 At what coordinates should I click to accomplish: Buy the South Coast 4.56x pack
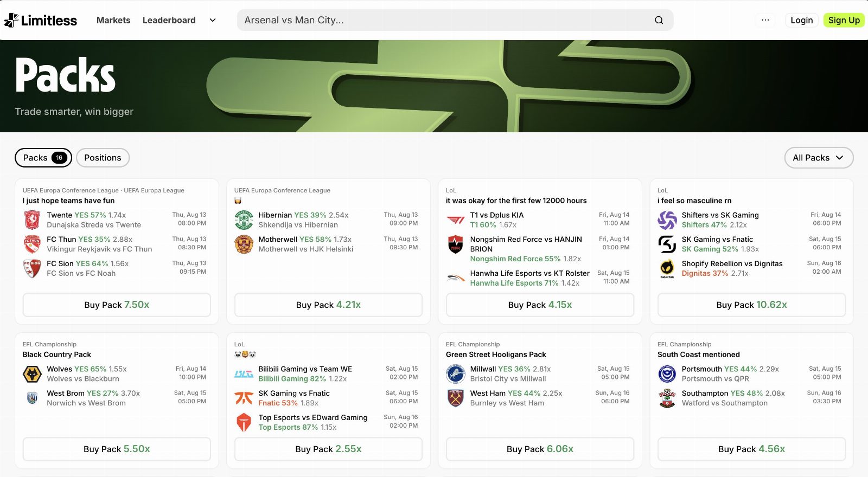pos(751,449)
